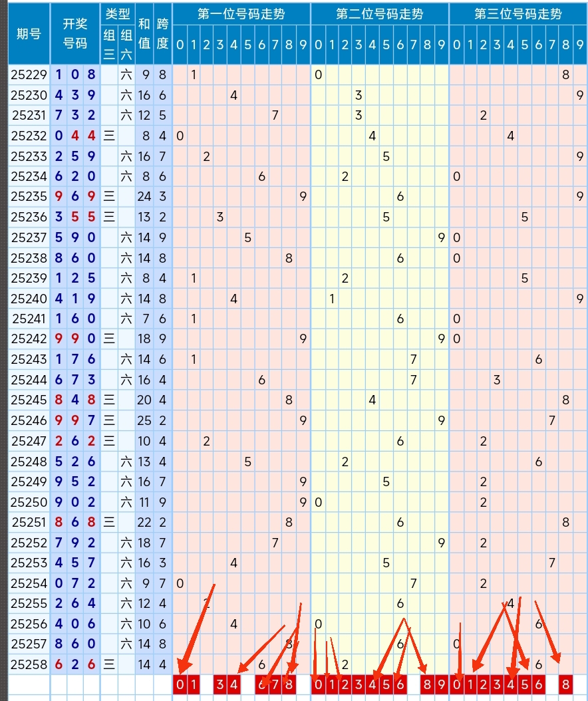Select period number 25237
The height and width of the screenshot is (701, 588).
29,237
